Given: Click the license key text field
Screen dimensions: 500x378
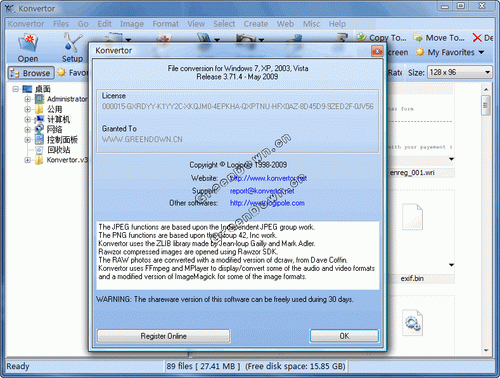Looking at the screenshot, I should [238, 106].
